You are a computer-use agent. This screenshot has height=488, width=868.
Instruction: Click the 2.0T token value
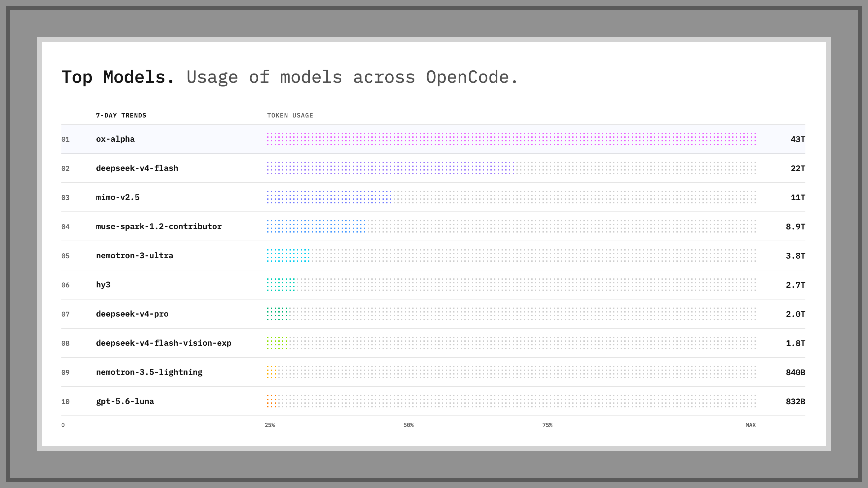pos(795,314)
